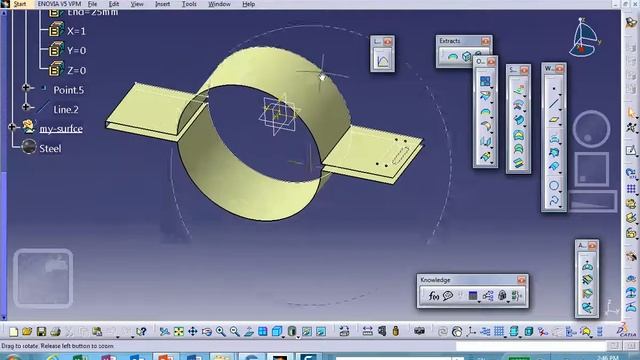Open the Start menu in menu bar
640x360 pixels.
coord(20,4)
